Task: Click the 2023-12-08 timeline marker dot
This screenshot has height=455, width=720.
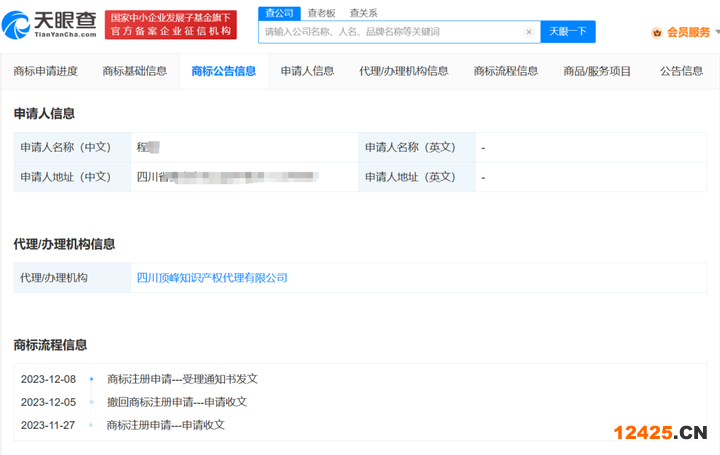Action: tap(91, 379)
